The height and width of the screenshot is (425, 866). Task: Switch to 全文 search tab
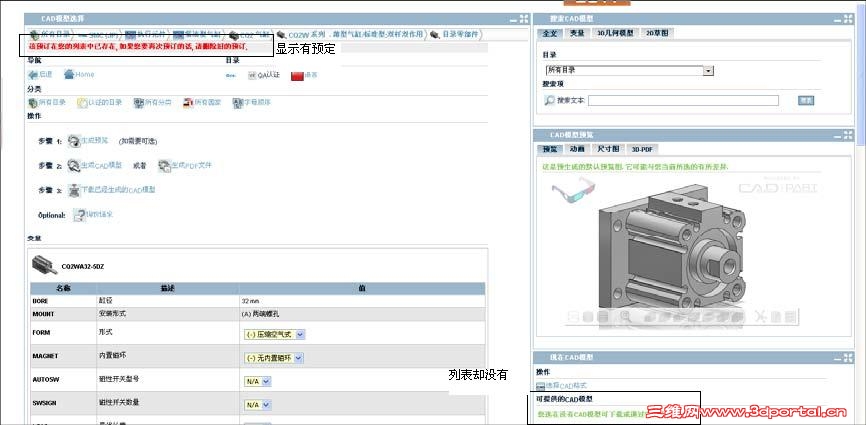tap(550, 33)
